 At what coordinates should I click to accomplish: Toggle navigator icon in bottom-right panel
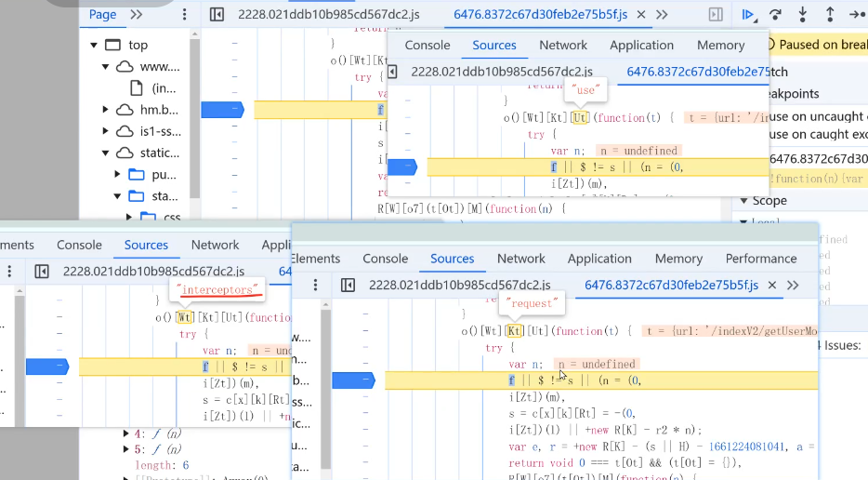pyautogui.click(x=348, y=285)
